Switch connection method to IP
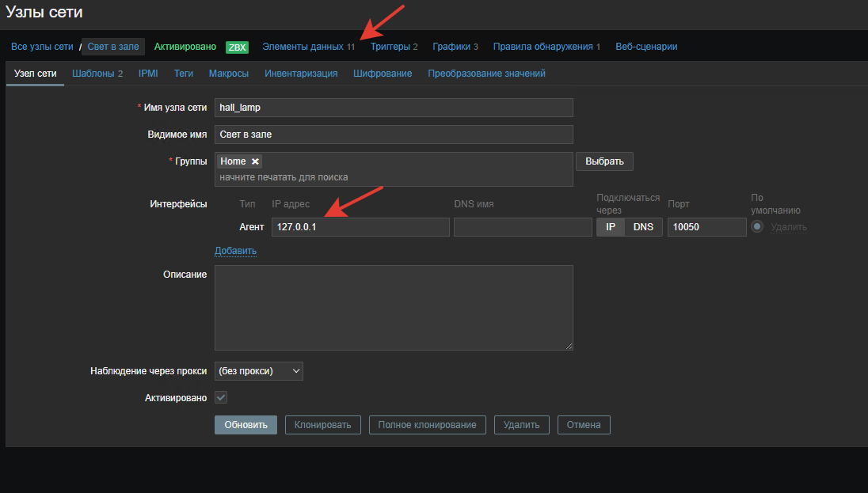 [x=611, y=227]
